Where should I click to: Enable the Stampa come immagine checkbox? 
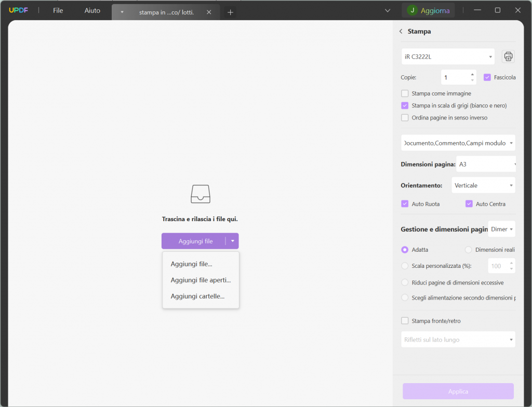coord(405,93)
